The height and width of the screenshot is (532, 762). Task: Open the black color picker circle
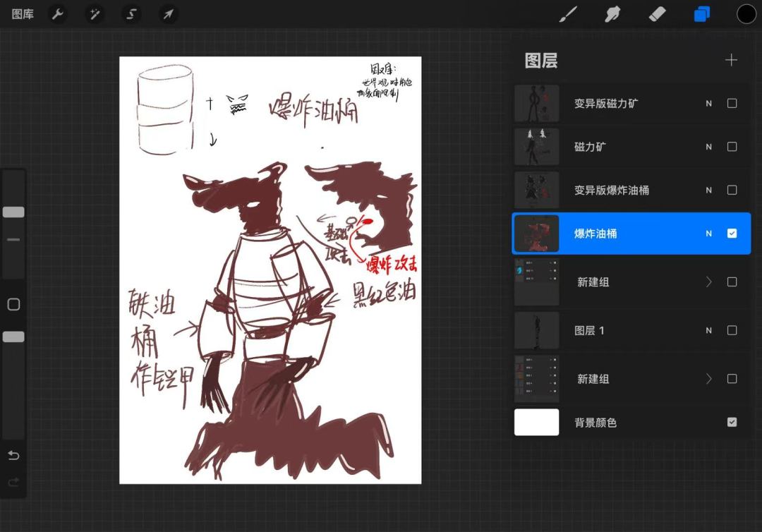pos(746,14)
